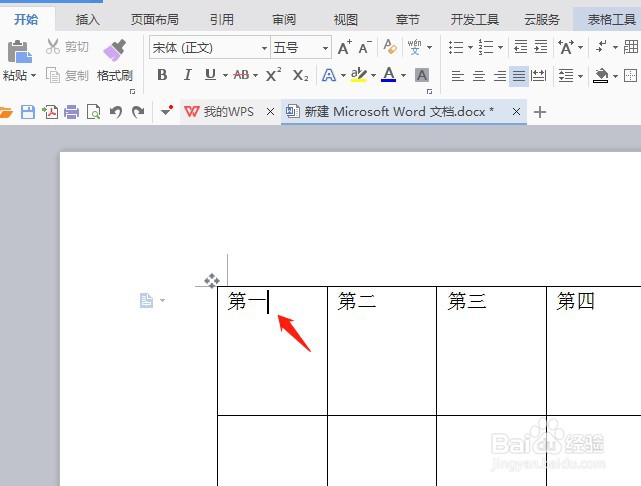Toggle superscript X² formatting

coord(273,74)
